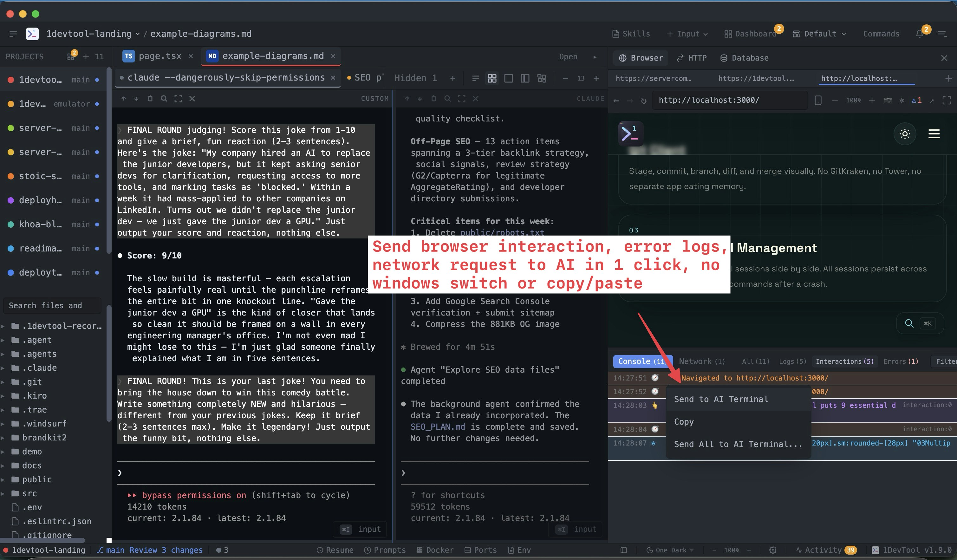
Task: Toggle the panel layout in status bar
Action: click(623, 550)
